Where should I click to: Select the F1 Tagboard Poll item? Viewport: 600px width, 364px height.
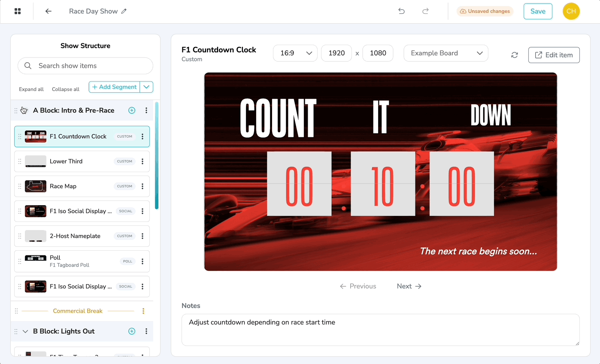(82, 261)
